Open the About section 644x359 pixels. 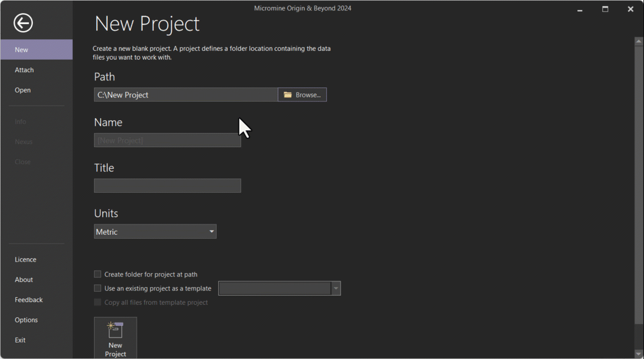(x=24, y=279)
